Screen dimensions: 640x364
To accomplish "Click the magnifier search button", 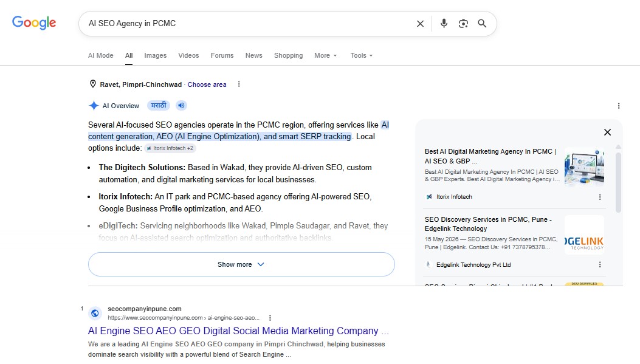I will pyautogui.click(x=482, y=24).
